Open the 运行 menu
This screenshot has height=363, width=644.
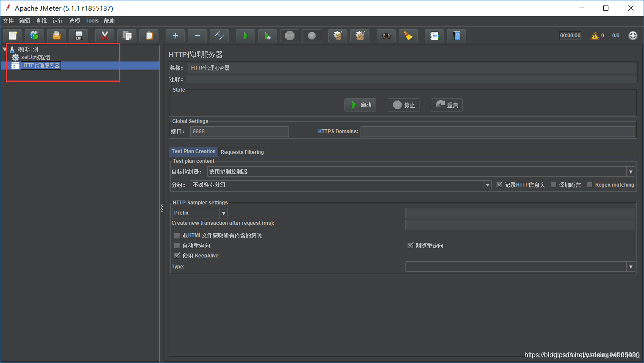coord(58,21)
